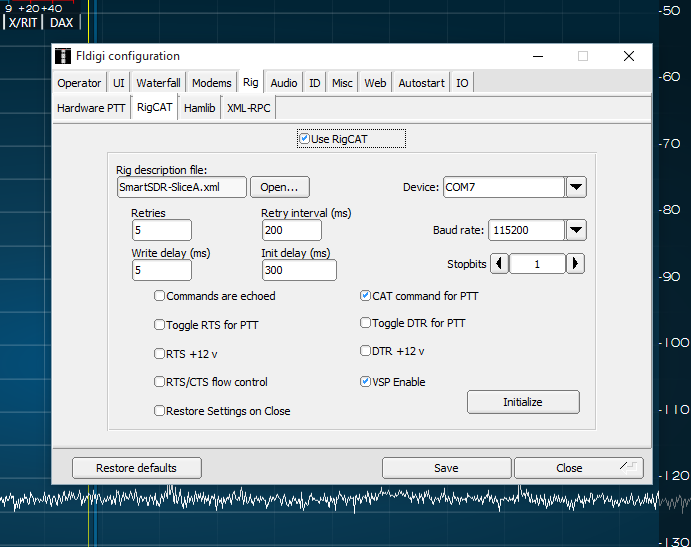Click the -80 dB scale label
691x547 pixels.
click(x=669, y=210)
